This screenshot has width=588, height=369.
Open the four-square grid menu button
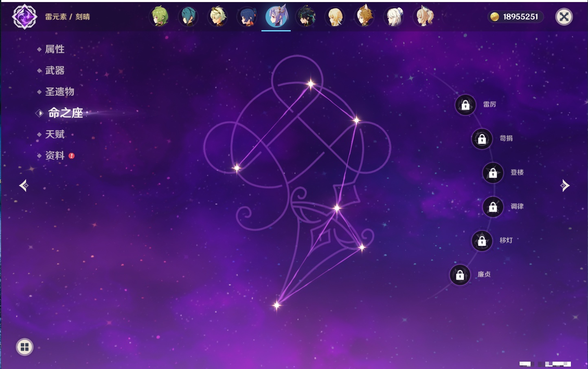(x=24, y=347)
